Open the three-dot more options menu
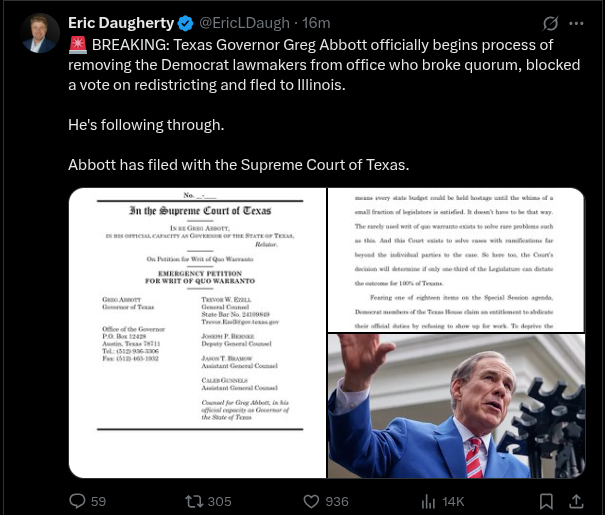The image size is (605, 515). (576, 24)
